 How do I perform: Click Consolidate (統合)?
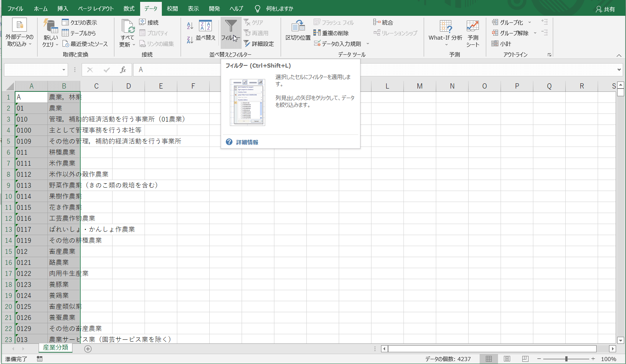click(x=383, y=22)
